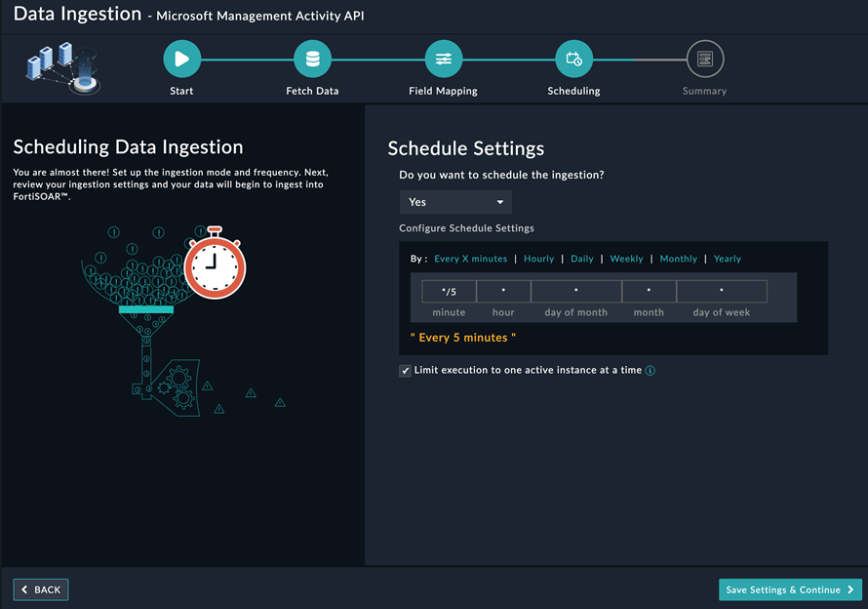
Task: Choose the Weekly schedule preset
Action: [626, 259]
